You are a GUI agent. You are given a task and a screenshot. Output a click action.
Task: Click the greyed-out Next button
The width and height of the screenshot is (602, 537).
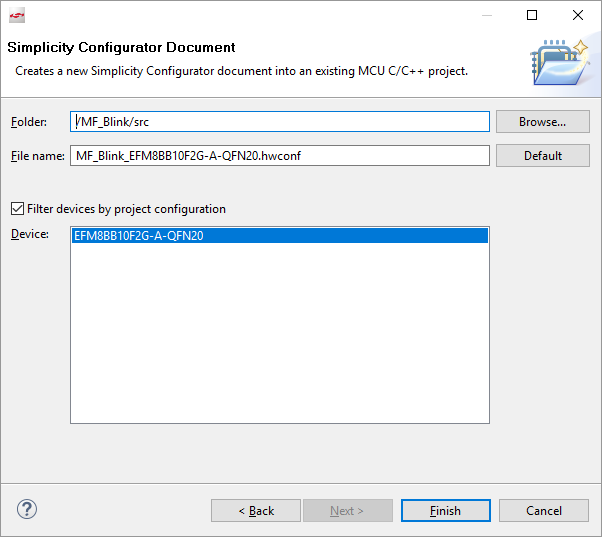[347, 511]
